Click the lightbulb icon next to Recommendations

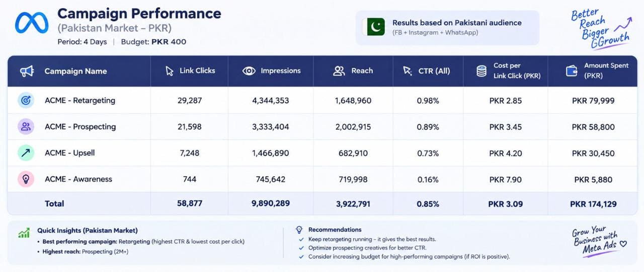tap(299, 230)
